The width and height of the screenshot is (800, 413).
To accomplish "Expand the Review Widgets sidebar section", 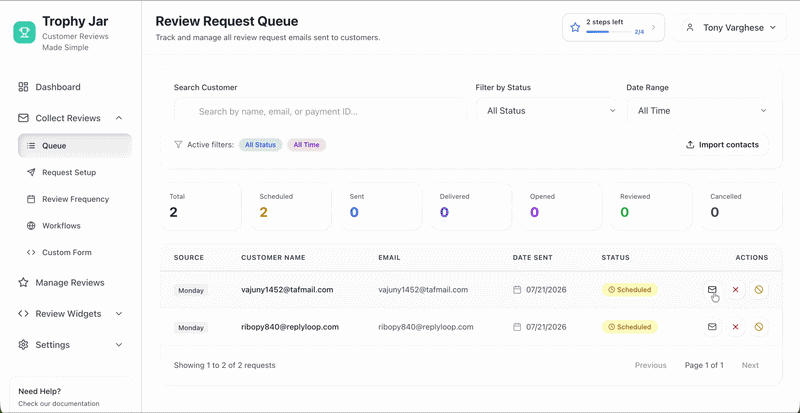I will pos(70,313).
